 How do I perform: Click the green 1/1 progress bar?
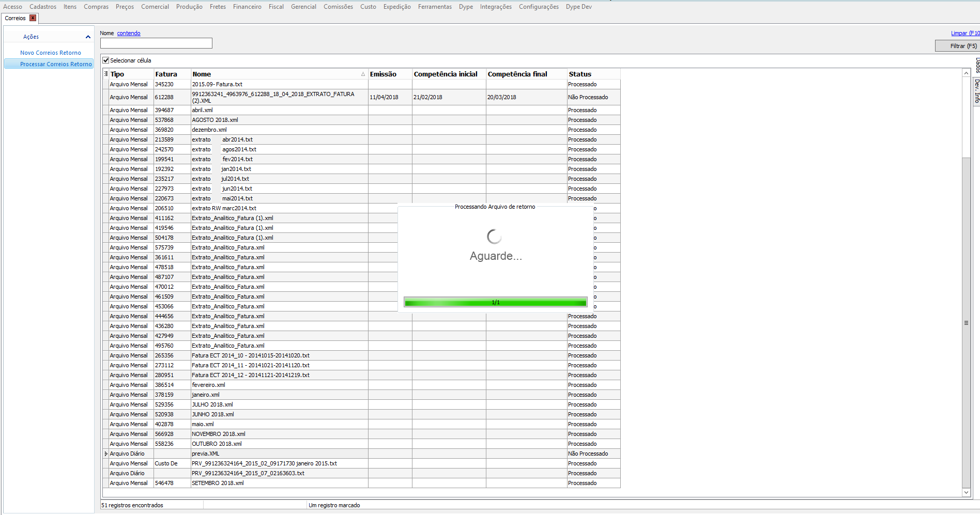pyautogui.click(x=495, y=302)
